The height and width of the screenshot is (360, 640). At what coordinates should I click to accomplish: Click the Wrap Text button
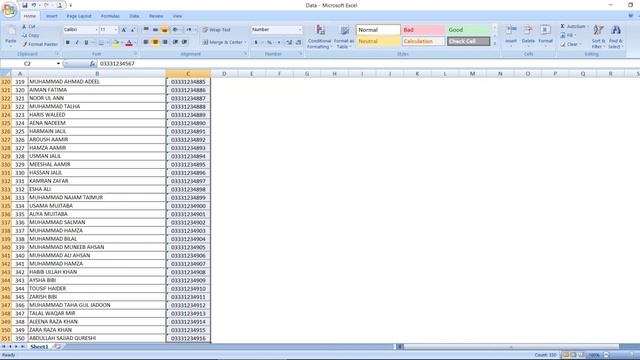tap(217, 30)
